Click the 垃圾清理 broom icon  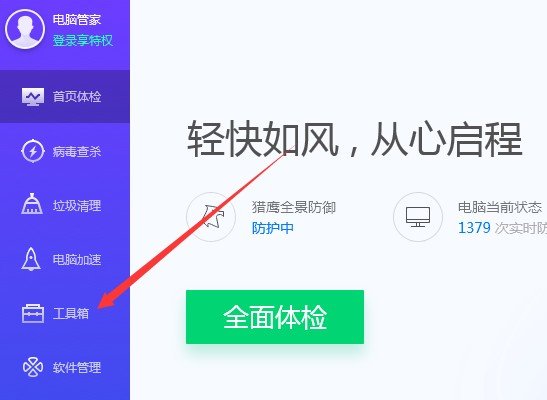(x=32, y=204)
